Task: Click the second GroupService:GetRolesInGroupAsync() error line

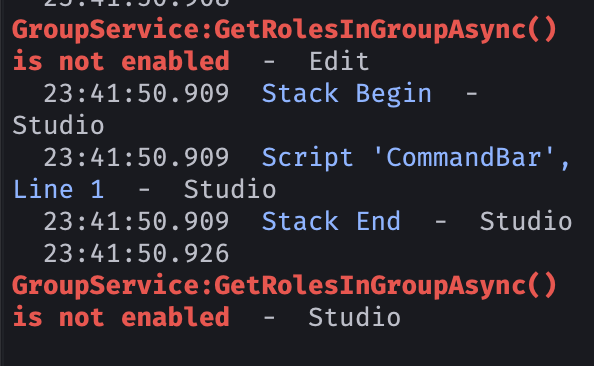Action: tap(284, 286)
